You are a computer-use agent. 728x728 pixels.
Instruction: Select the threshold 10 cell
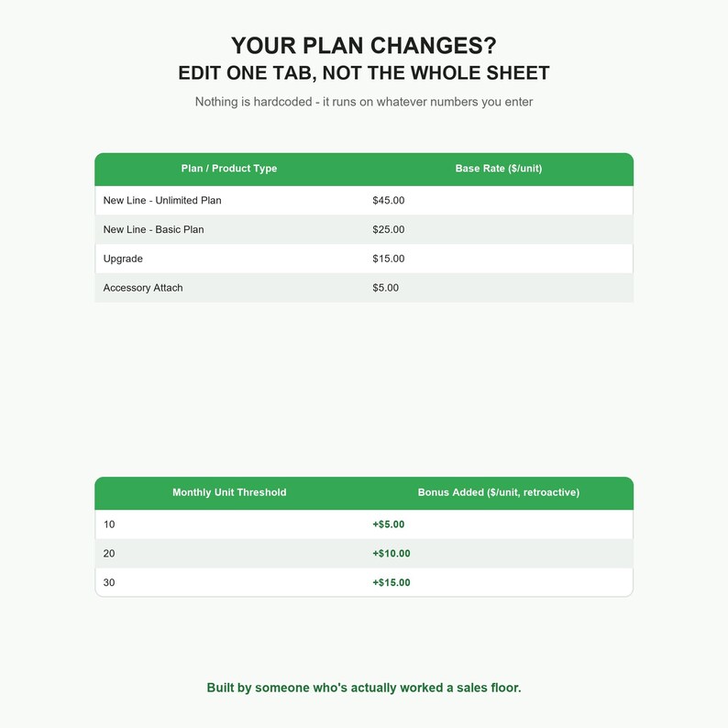(x=229, y=524)
